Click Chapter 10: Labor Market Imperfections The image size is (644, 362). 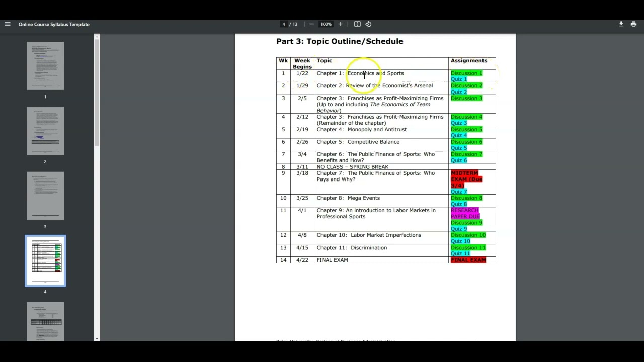[x=369, y=235]
